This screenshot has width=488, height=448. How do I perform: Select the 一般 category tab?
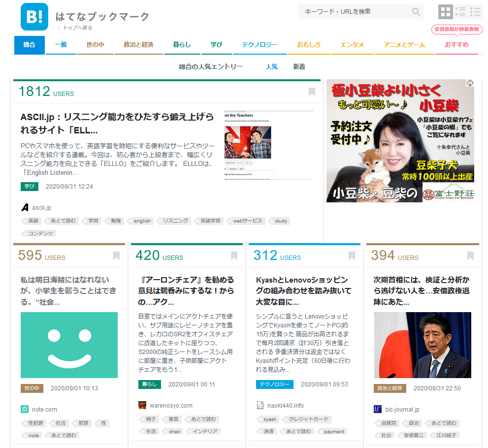tap(61, 45)
